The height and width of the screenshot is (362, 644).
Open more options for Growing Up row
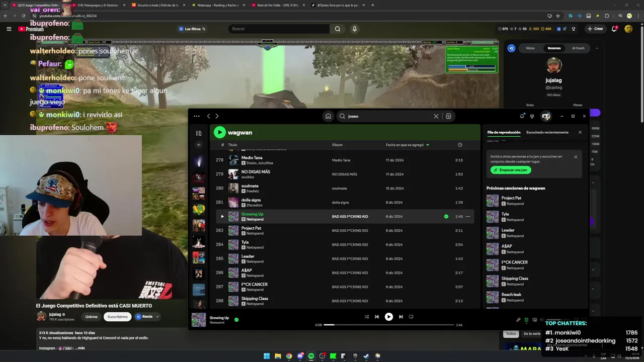(x=468, y=217)
